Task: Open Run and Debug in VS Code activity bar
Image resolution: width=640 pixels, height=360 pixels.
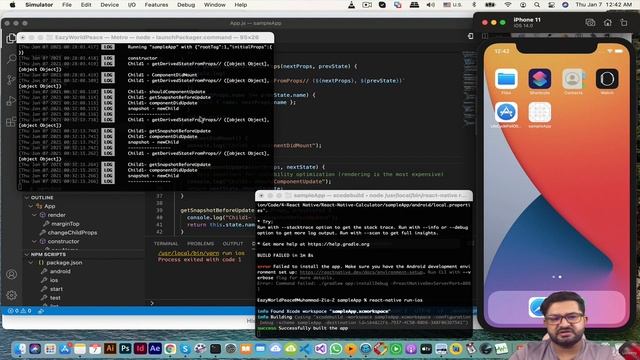Action: [11, 101]
